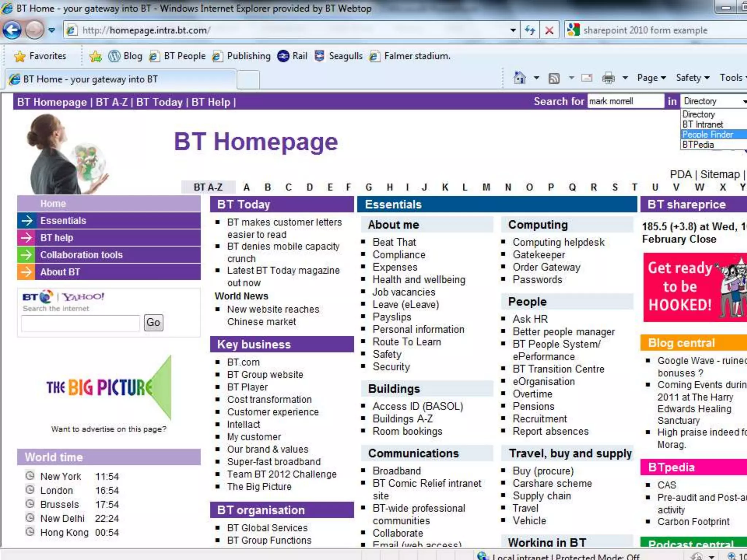This screenshot has width=747, height=560.
Task: Open the BT People favorite
Action: (x=178, y=56)
